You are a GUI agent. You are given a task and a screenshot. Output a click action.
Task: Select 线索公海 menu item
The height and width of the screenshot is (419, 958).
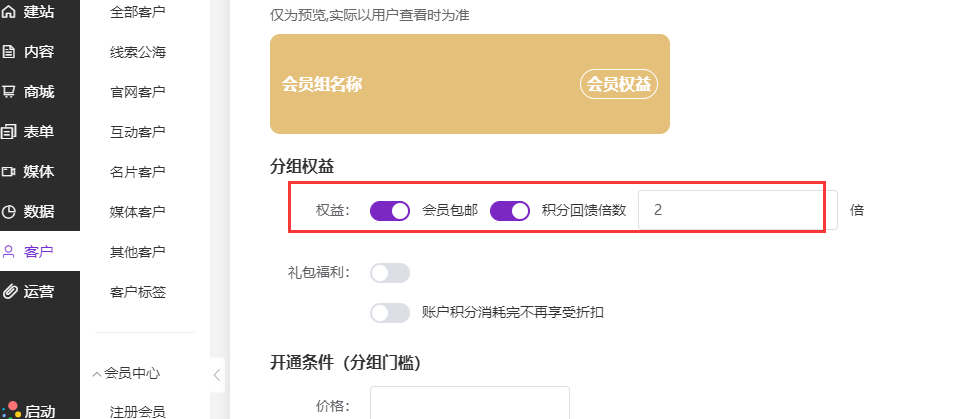point(137,52)
